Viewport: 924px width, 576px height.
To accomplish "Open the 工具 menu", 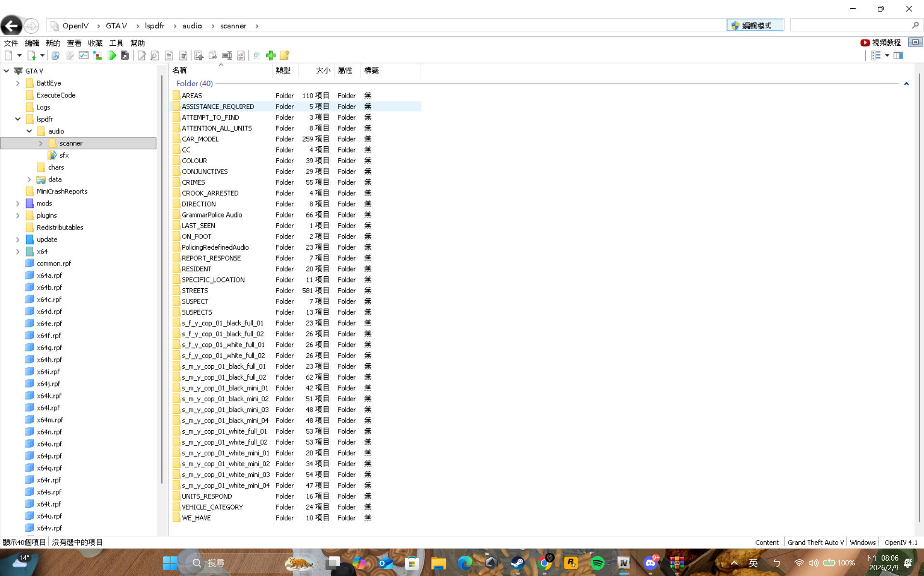I will click(117, 43).
